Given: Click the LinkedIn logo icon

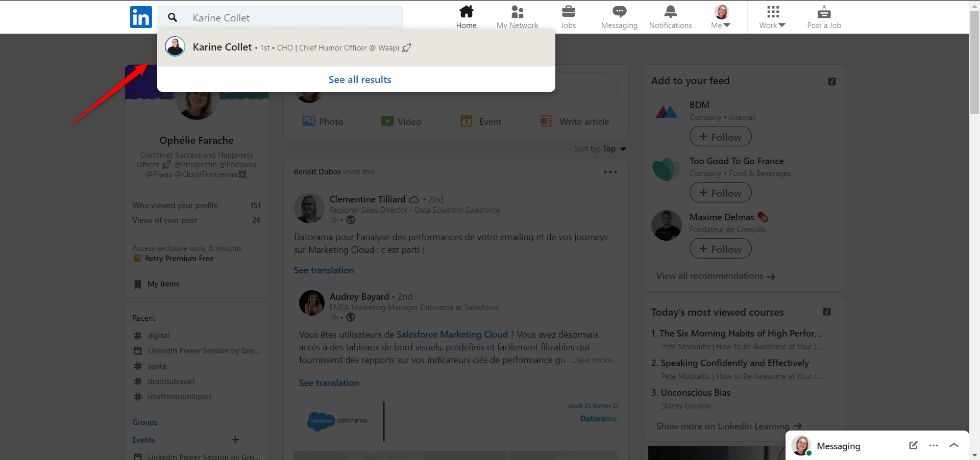Looking at the screenshot, I should point(141,17).
